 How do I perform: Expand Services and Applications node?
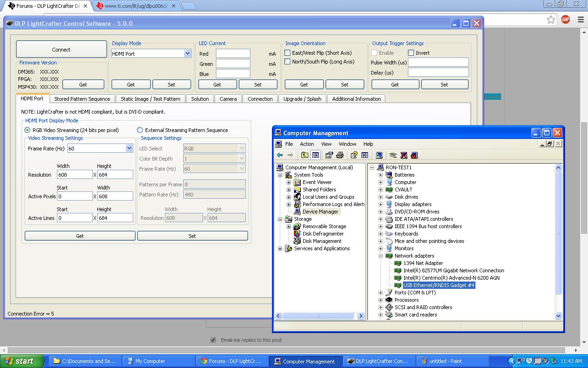click(280, 248)
